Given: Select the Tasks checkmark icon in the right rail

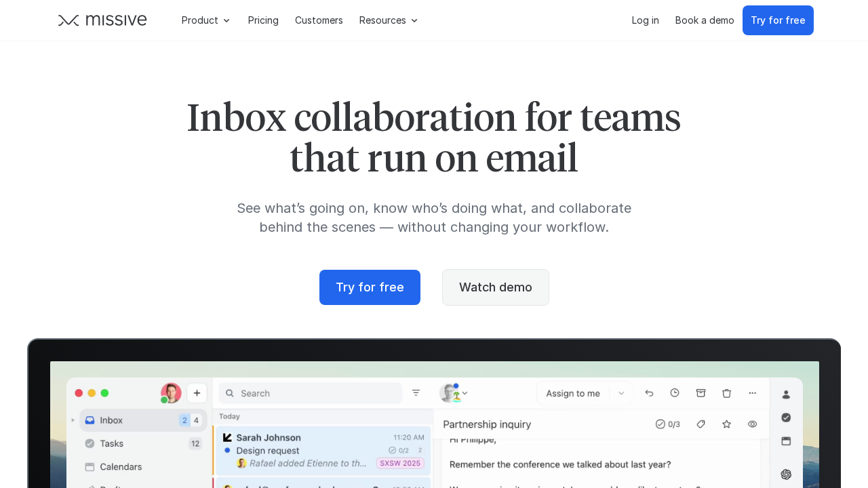Looking at the screenshot, I should pos(786,418).
